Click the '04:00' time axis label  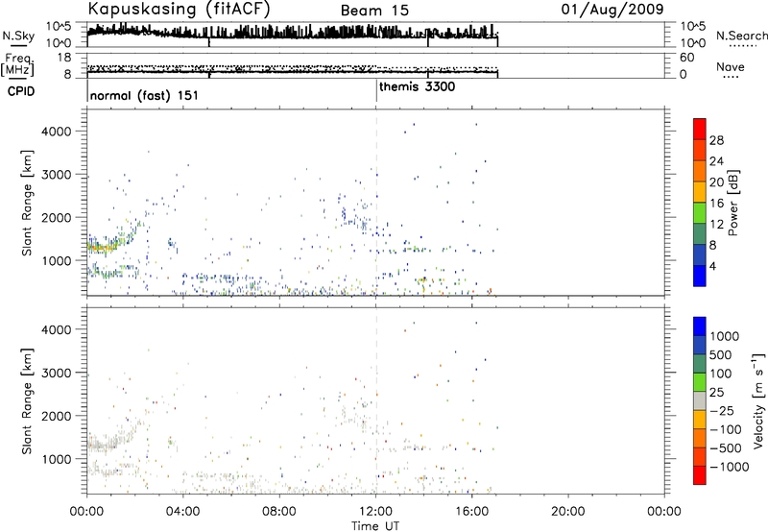pos(183,512)
